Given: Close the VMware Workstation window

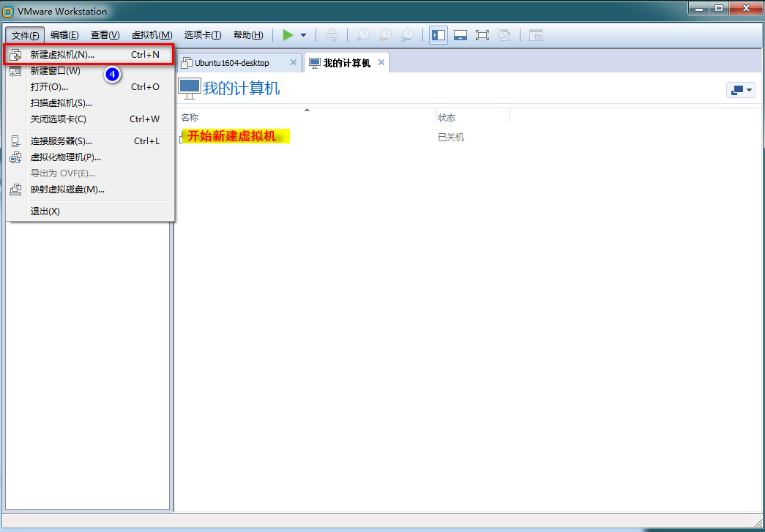Looking at the screenshot, I should (745, 8).
